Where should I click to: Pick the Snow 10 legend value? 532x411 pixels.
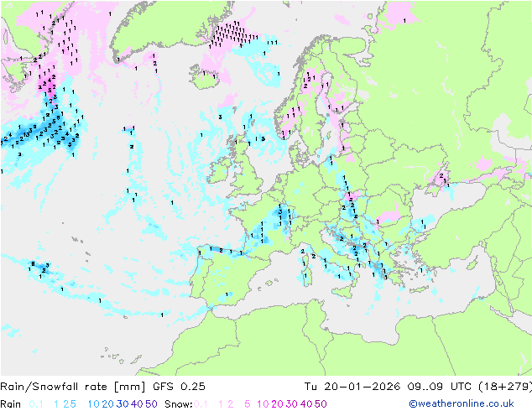(x=263, y=404)
